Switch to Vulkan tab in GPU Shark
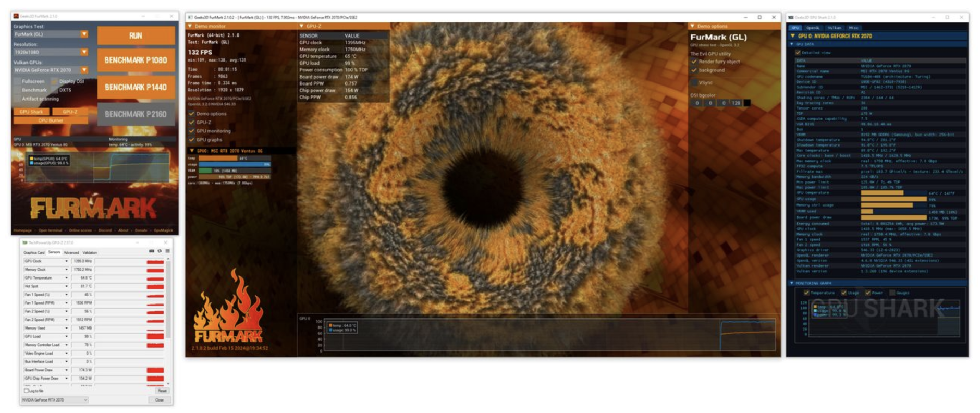Image resolution: width=980 pixels, height=413 pixels. point(834,28)
